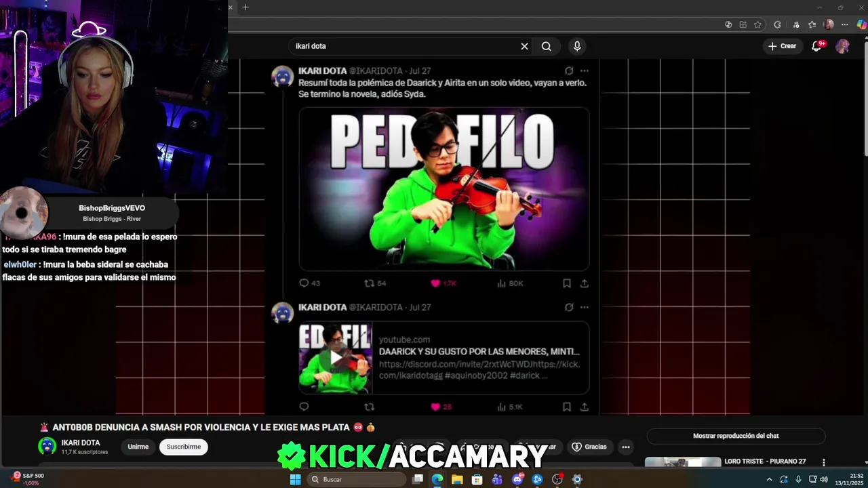Close the current browser tab
The width and height of the screenshot is (868, 488).
tap(231, 7)
